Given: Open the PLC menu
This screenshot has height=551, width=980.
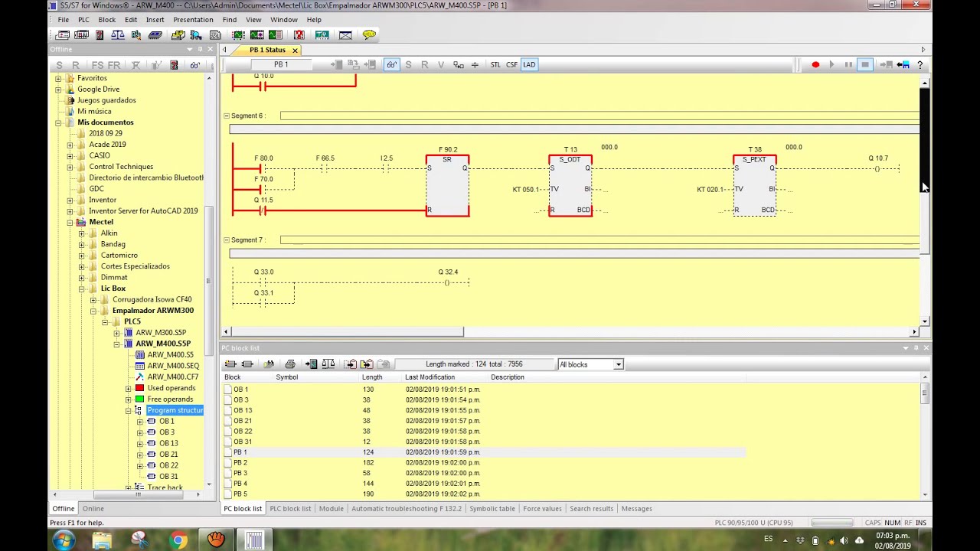Looking at the screenshot, I should coord(83,19).
